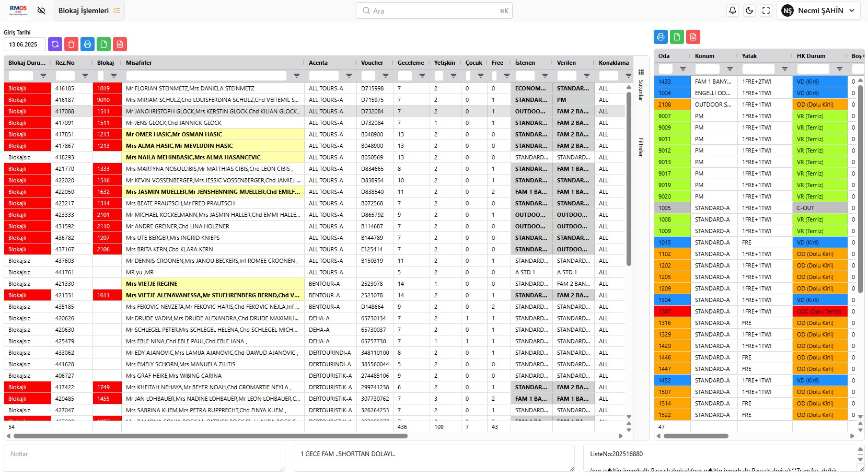This screenshot has width=868, height=476.
Task: Click the red trash delete button
Action: pyautogui.click(x=71, y=44)
